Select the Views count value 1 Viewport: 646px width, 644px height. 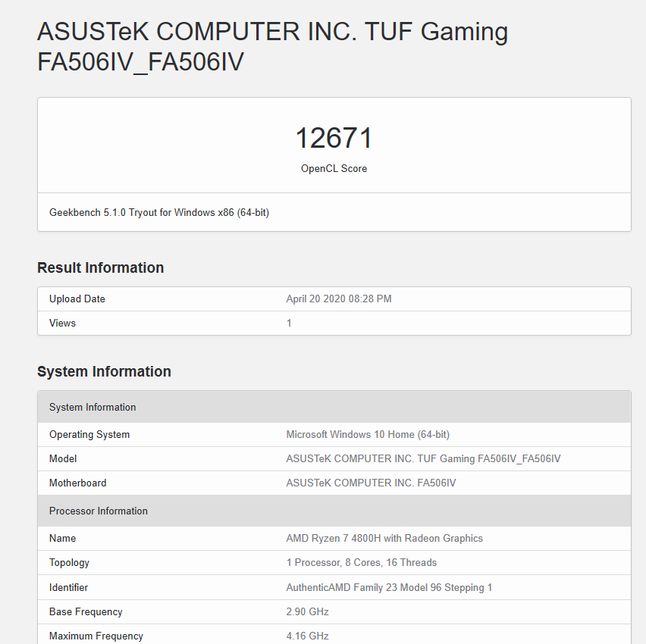pos(289,324)
